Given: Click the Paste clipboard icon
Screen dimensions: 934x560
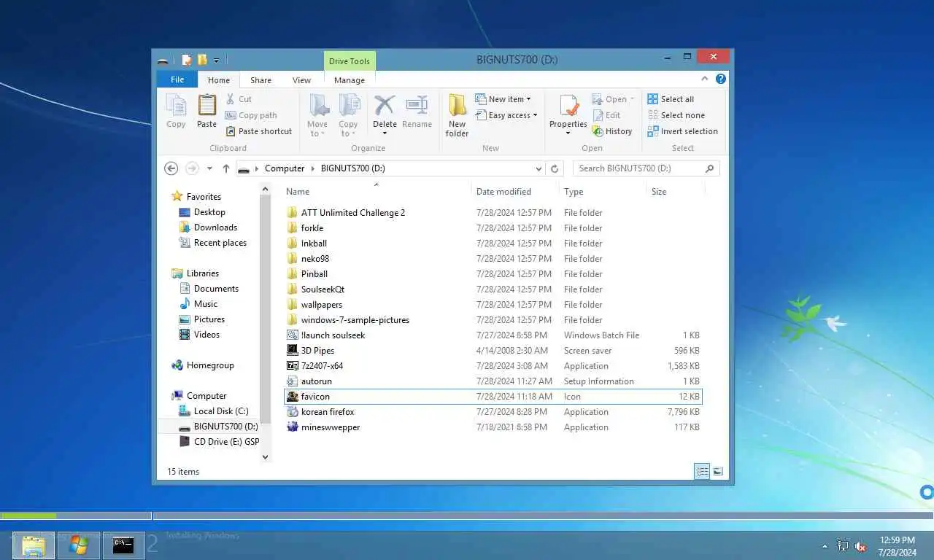Looking at the screenshot, I should coord(207,112).
